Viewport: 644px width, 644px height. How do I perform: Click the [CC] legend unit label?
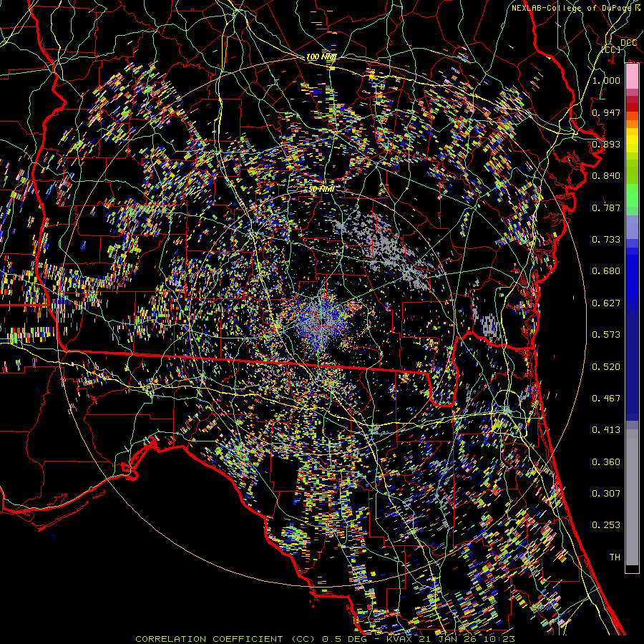click(x=611, y=49)
